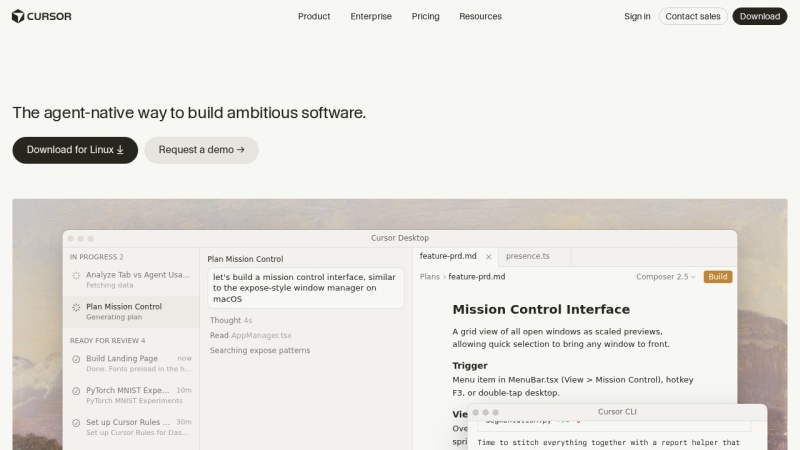Click checkmark icon beside PyTorch MNIST Experiments
This screenshot has height=450, width=800.
click(x=76, y=391)
